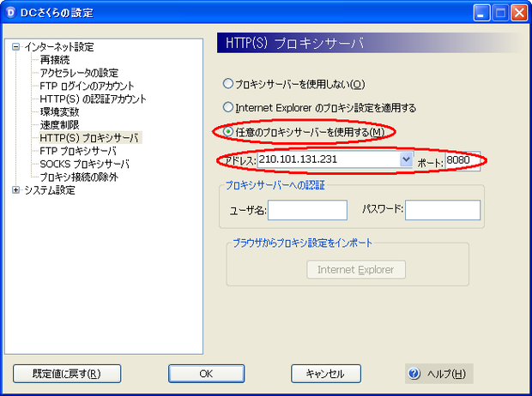Select FTP ログインのアカウント item
The width and height of the screenshot is (532, 396).
click(87, 86)
